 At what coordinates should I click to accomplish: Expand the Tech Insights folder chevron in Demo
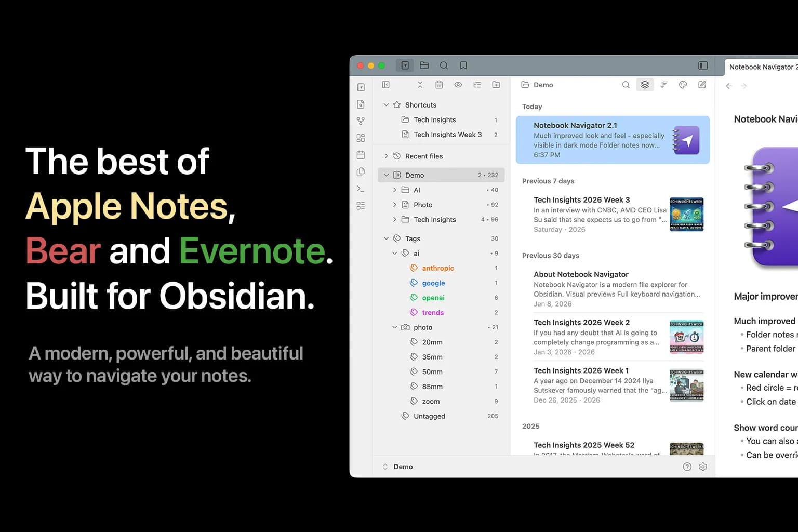[395, 220]
